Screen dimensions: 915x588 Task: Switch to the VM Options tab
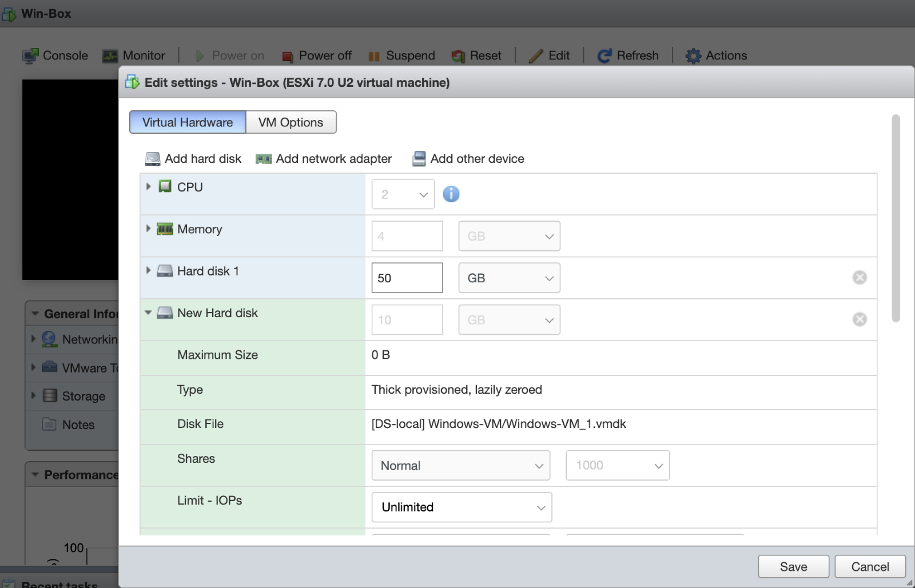pyautogui.click(x=291, y=122)
